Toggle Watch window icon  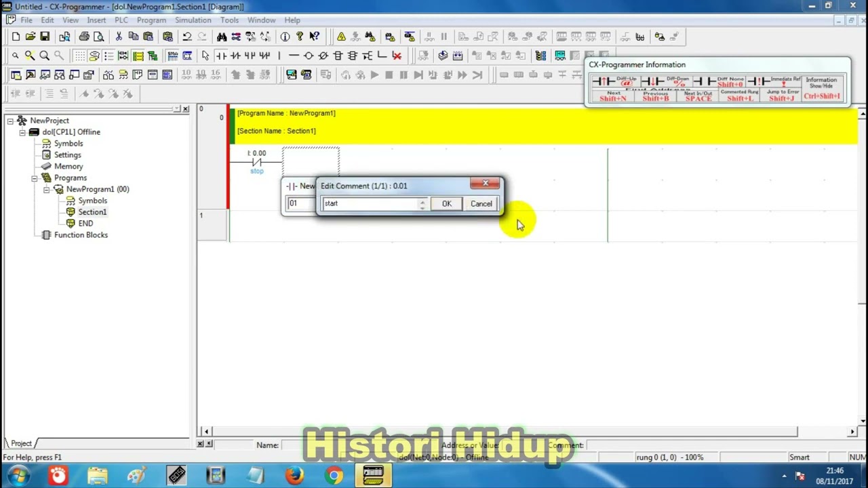(45, 75)
